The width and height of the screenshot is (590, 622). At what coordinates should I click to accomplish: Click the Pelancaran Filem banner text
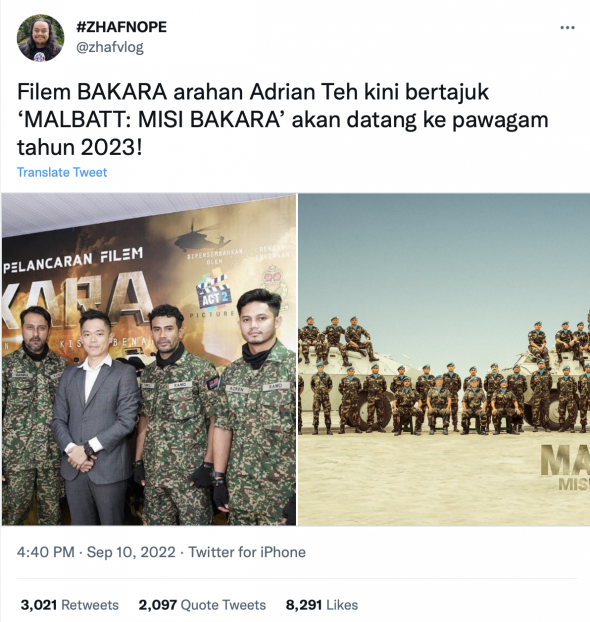(x=73, y=260)
